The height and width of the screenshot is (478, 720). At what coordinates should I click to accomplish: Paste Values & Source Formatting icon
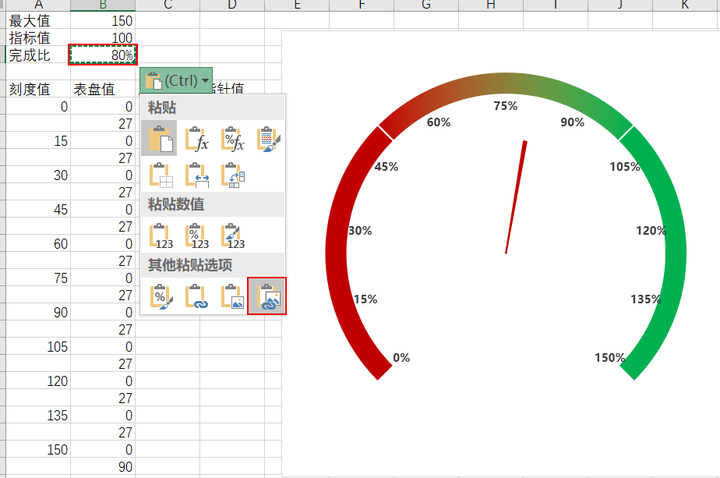coord(232,236)
